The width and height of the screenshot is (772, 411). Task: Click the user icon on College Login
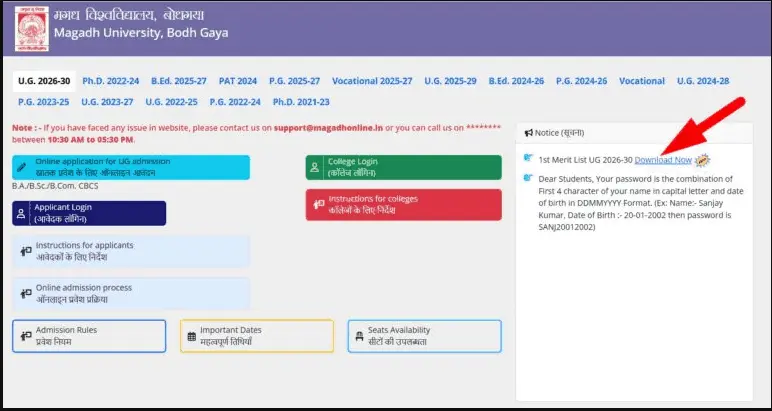[x=315, y=167]
